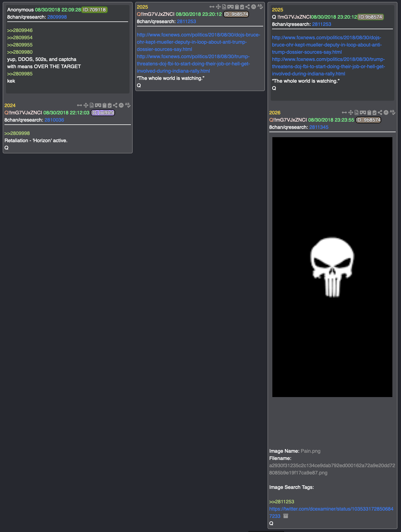Viewport: 401px width, 532px height.
Task: Open Trump threatens DOJ link in right quoted post
Action: click(x=328, y=66)
